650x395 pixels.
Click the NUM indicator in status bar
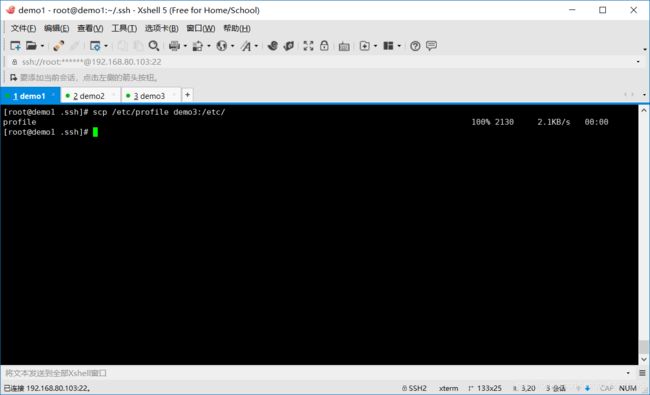tap(628, 388)
